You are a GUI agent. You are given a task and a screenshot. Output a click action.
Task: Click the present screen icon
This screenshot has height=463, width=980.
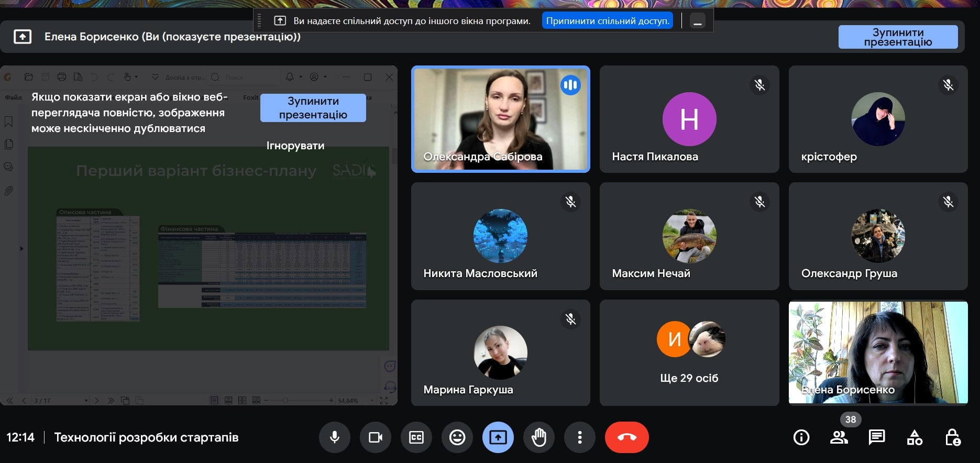point(498,437)
